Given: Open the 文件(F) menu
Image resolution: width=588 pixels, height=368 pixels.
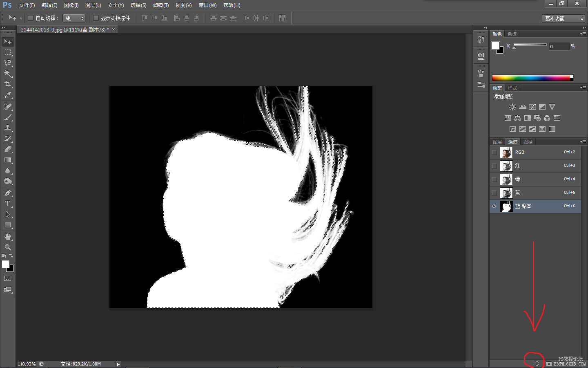Looking at the screenshot, I should pyautogui.click(x=27, y=5).
